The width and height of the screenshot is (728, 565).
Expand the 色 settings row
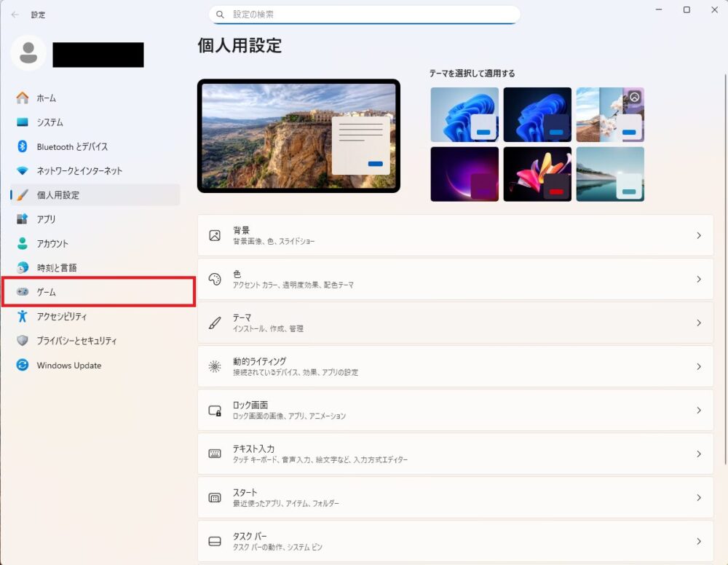tap(455, 278)
